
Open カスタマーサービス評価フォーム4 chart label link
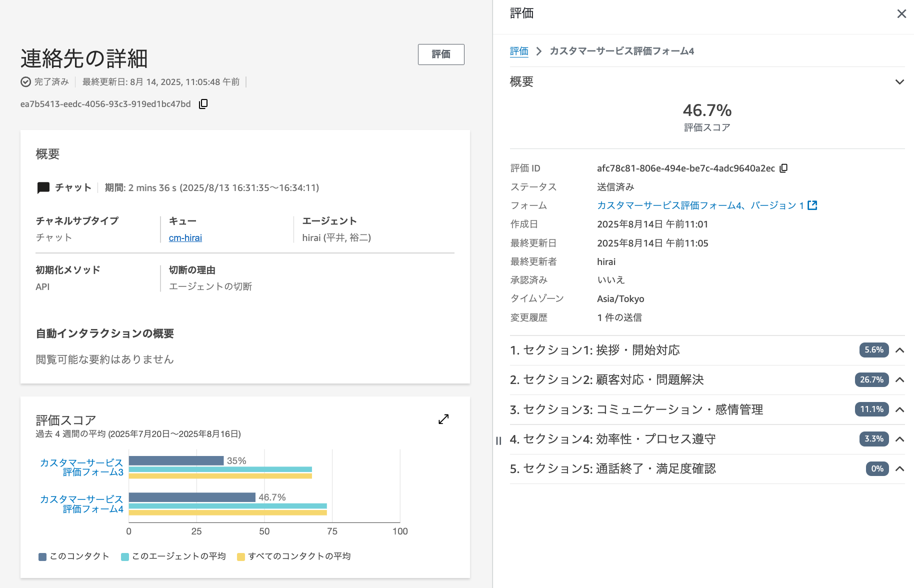[x=81, y=504]
